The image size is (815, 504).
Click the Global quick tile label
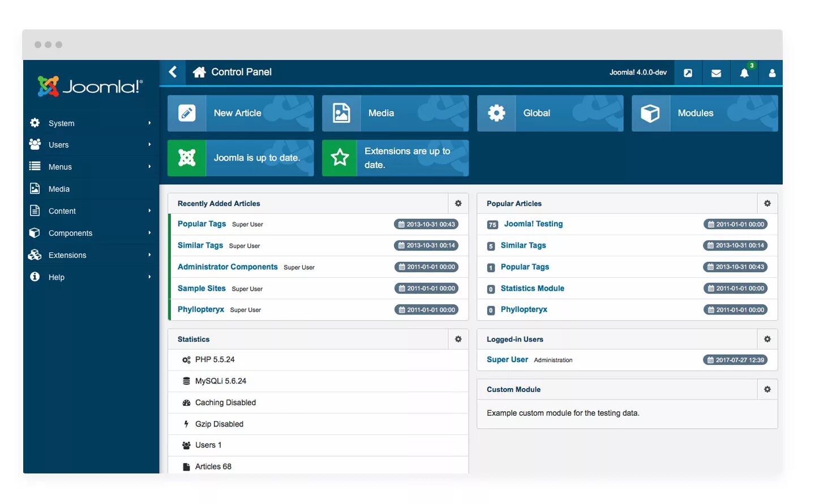[x=537, y=113]
